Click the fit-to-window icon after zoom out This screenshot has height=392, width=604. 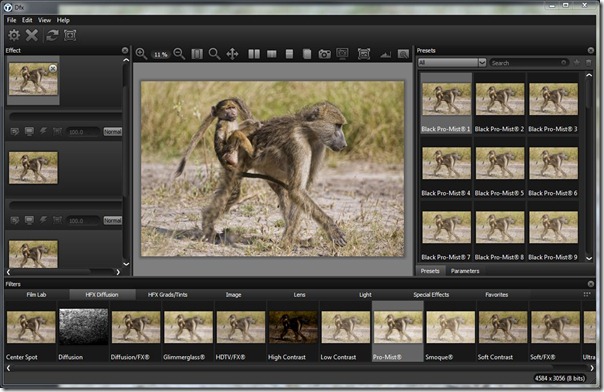point(197,54)
